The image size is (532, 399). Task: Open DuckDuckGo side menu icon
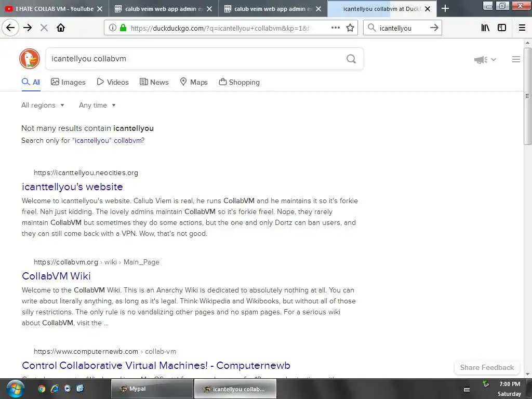[516, 59]
